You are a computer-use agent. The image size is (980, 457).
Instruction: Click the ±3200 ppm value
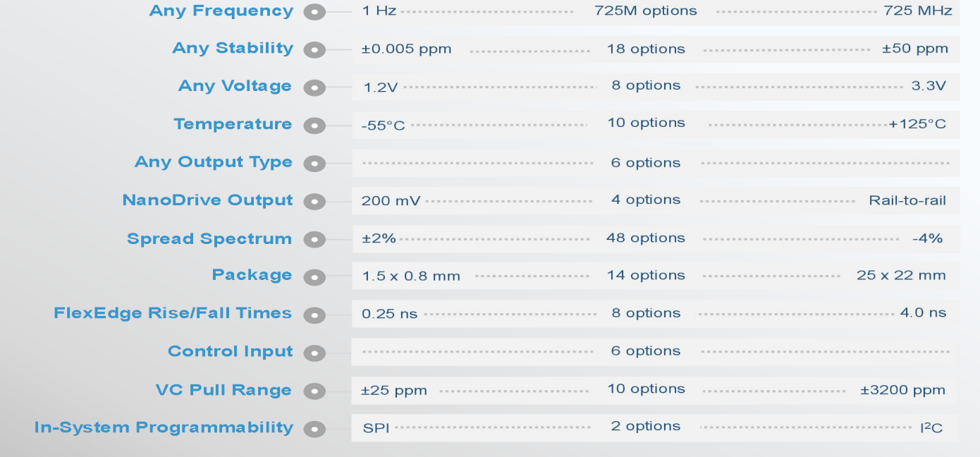click(902, 390)
